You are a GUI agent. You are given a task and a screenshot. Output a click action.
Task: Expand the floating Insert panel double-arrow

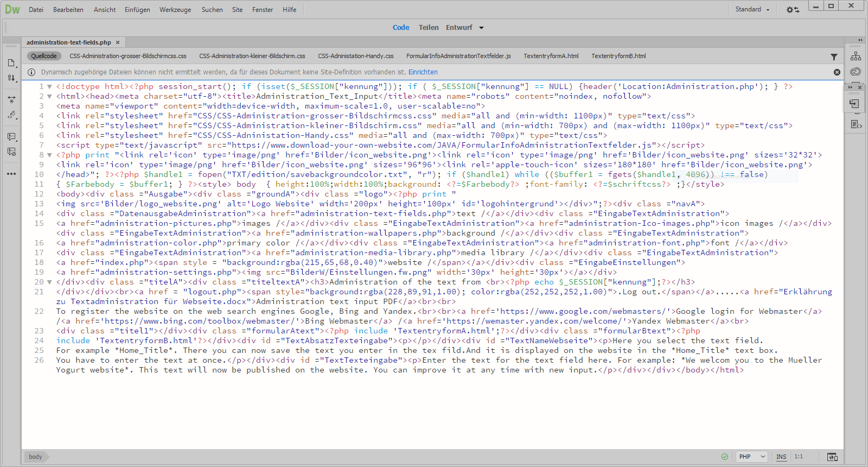(851, 87)
